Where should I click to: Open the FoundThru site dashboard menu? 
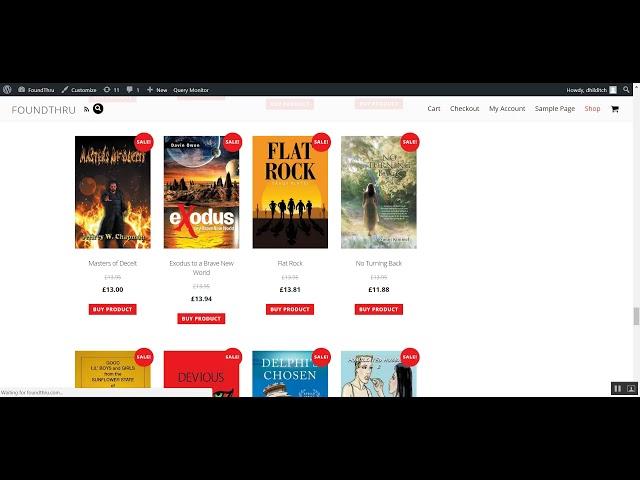(36, 90)
